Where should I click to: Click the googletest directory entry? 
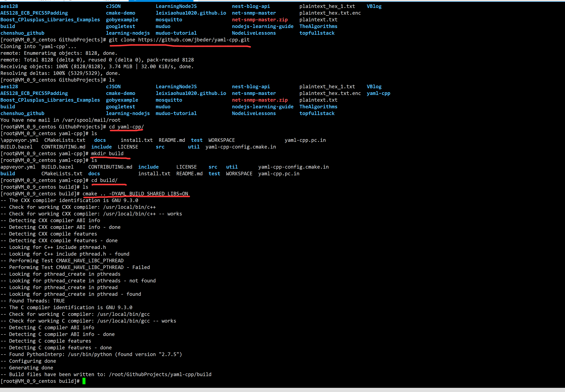(x=120, y=106)
